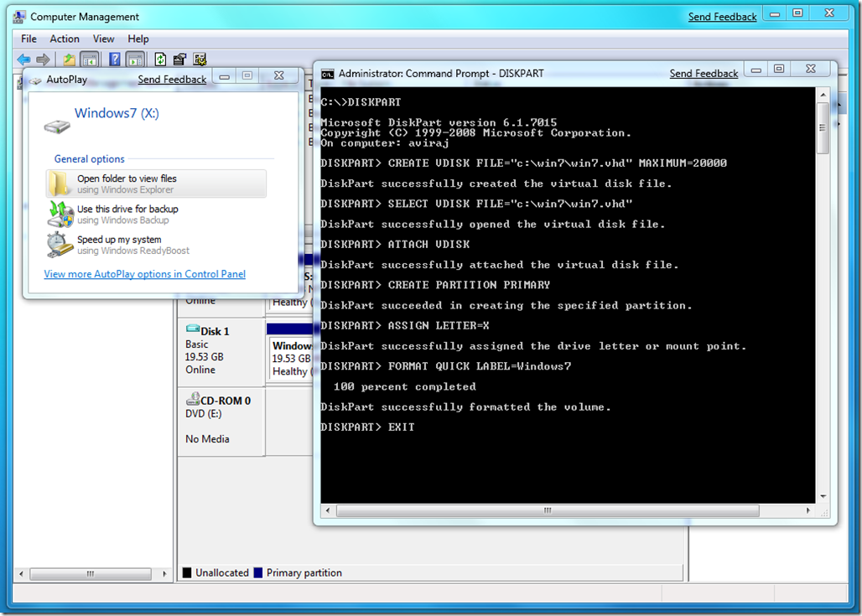This screenshot has width=862, height=616.
Task: Click the Command Prompt icon in its title bar
Action: pos(327,73)
